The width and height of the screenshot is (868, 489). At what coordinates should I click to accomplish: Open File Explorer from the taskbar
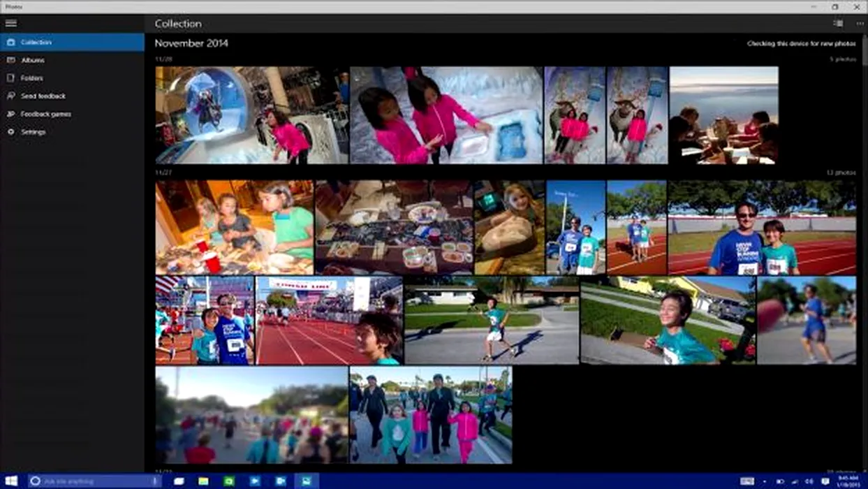[x=203, y=481]
